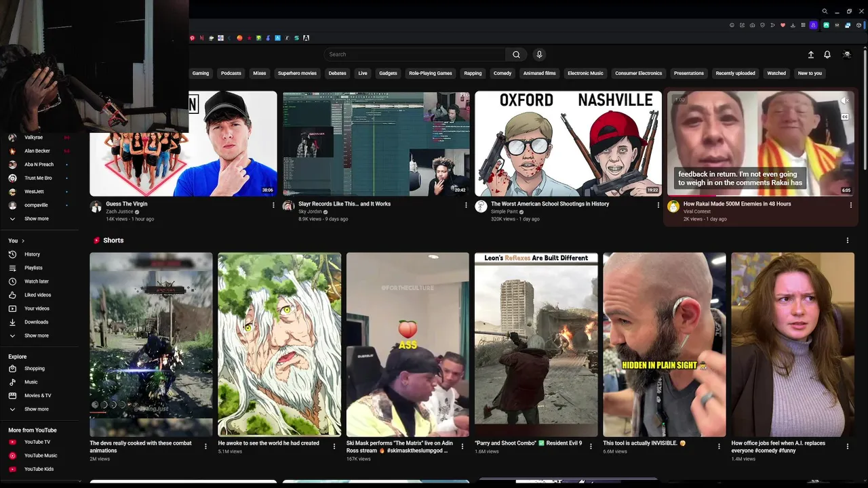This screenshot has height=488, width=868.
Task: Open the Create upload icon
Action: tap(810, 54)
